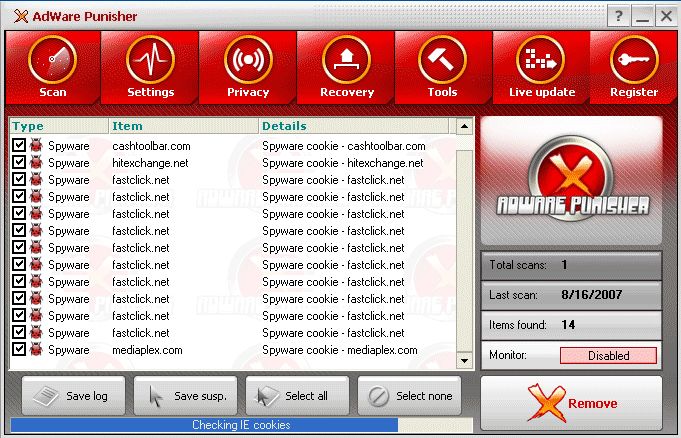The width and height of the screenshot is (681, 438).
Task: Click the scrollbar down arrow
Action: pos(464,361)
